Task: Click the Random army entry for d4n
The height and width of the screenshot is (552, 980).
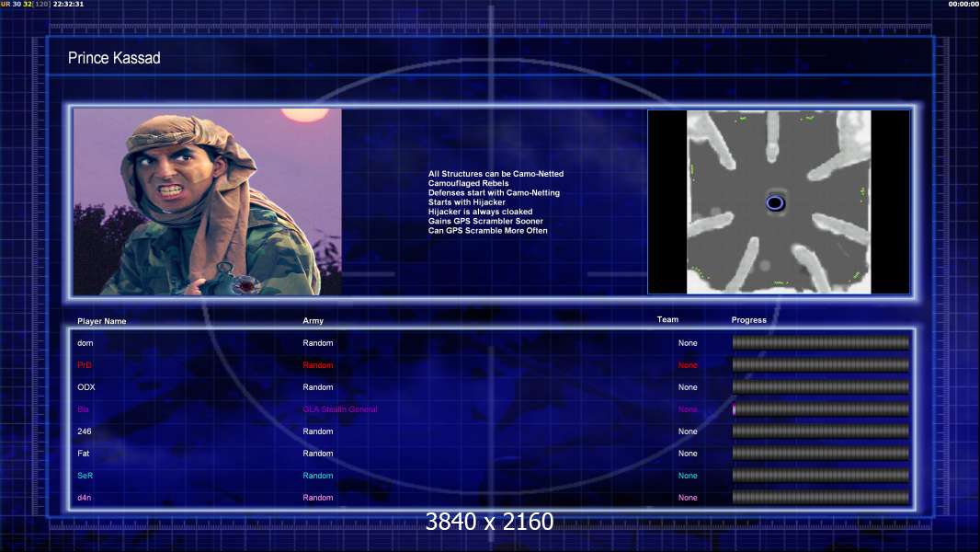Action: click(x=318, y=498)
